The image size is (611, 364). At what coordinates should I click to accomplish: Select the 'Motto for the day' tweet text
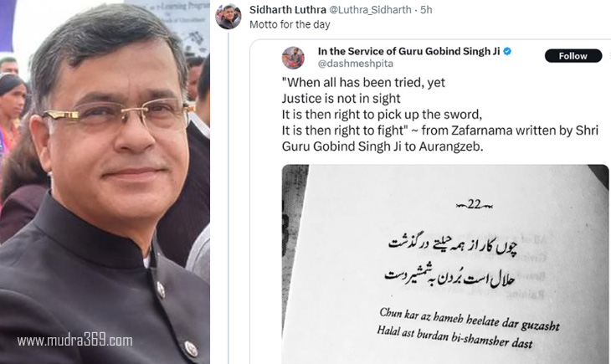290,24
